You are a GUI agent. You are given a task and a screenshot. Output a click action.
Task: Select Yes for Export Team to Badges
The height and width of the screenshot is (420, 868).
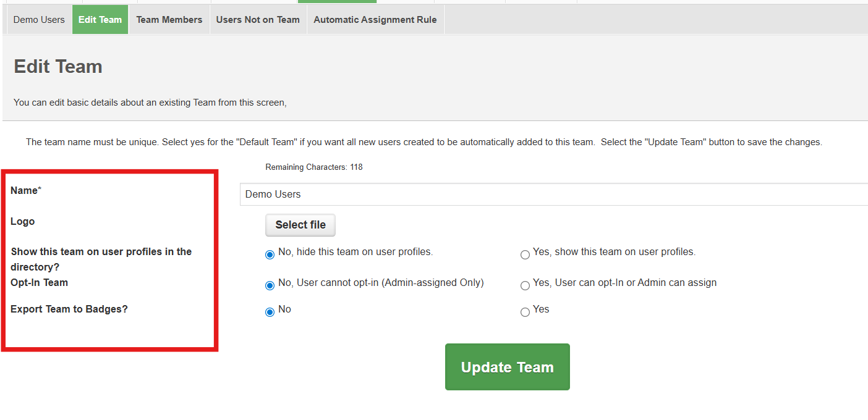[x=525, y=312]
